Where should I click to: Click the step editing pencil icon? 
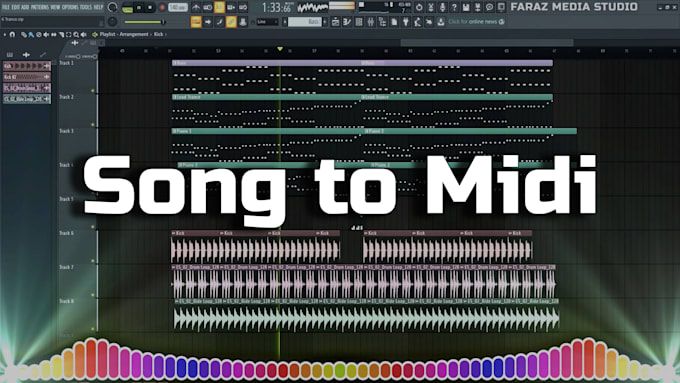pyautogui.click(x=219, y=21)
